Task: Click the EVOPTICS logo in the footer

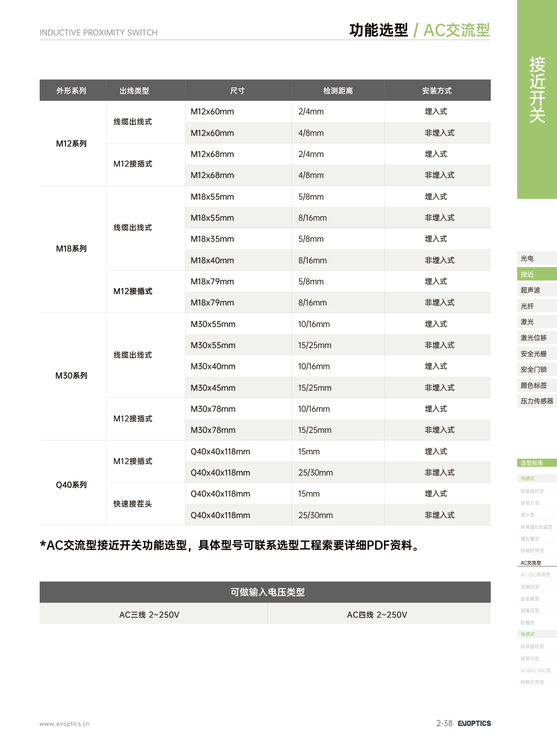Action: 474,723
